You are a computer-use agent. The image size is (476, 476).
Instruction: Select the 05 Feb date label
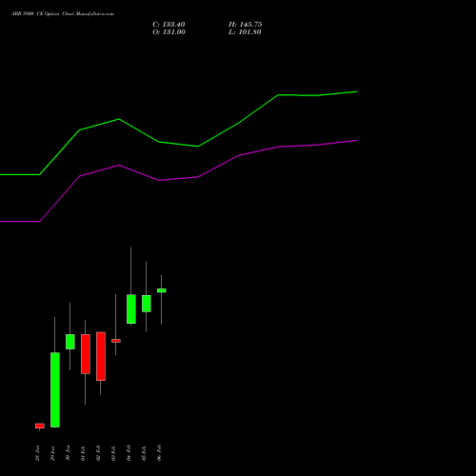(145, 453)
